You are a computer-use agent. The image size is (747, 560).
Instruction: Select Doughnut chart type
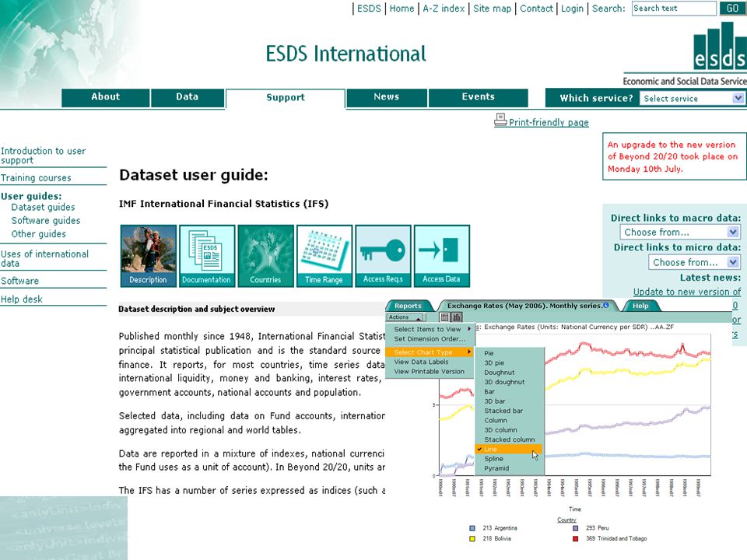point(509,373)
